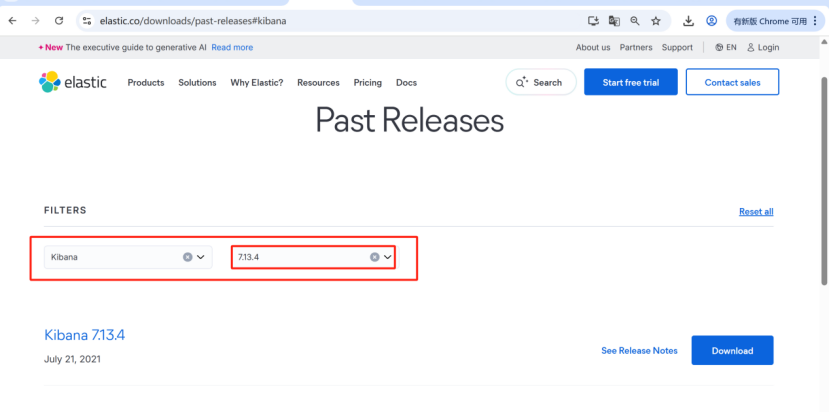
Task: Go back with the browser back arrow
Action: click(12, 21)
